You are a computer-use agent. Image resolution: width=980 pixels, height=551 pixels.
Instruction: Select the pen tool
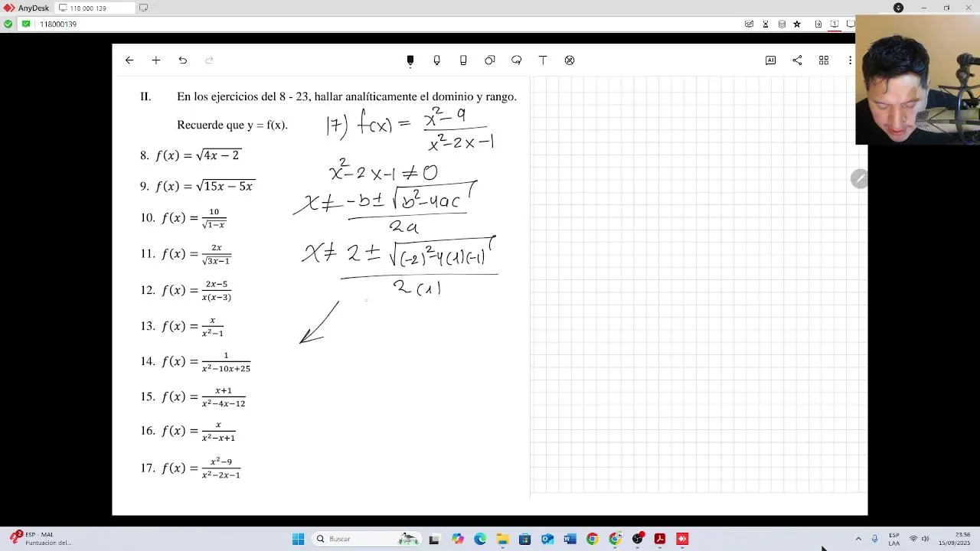click(x=410, y=60)
